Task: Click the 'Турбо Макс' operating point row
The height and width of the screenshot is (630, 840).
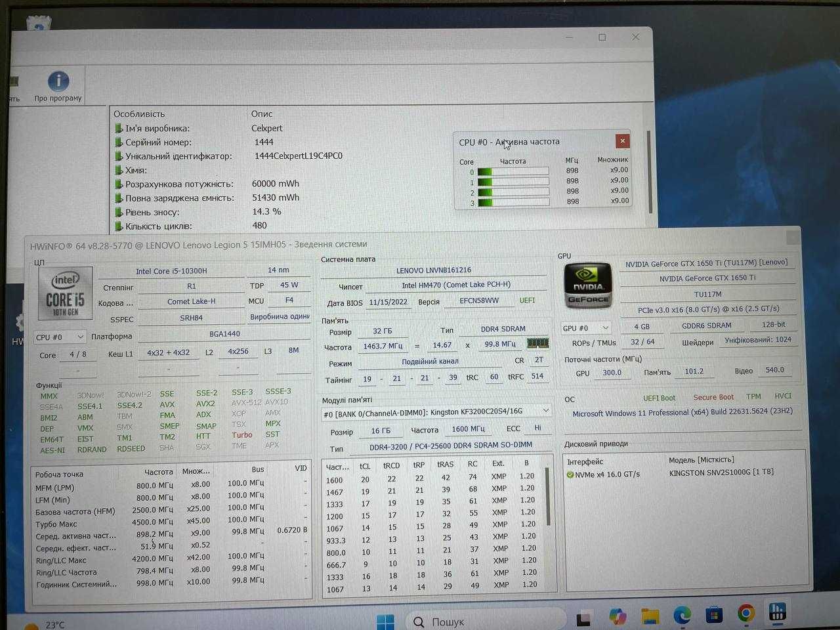Action: tap(171, 524)
